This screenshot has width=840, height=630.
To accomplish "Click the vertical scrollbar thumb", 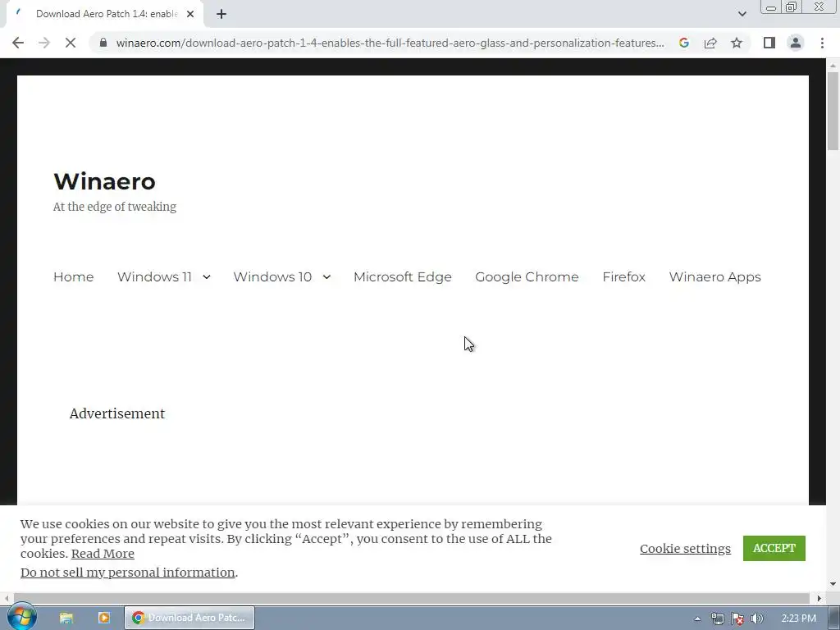I will [x=833, y=111].
